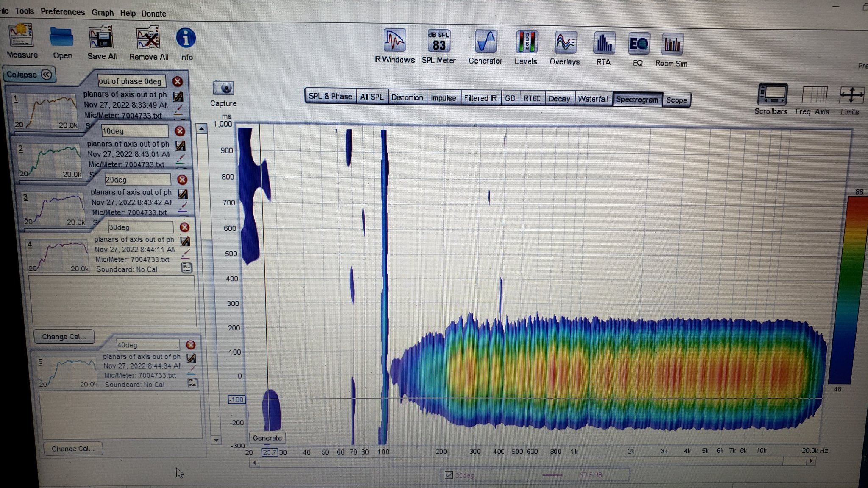This screenshot has height=488, width=868.
Task: Switch to Impulse tab
Action: [x=443, y=98]
